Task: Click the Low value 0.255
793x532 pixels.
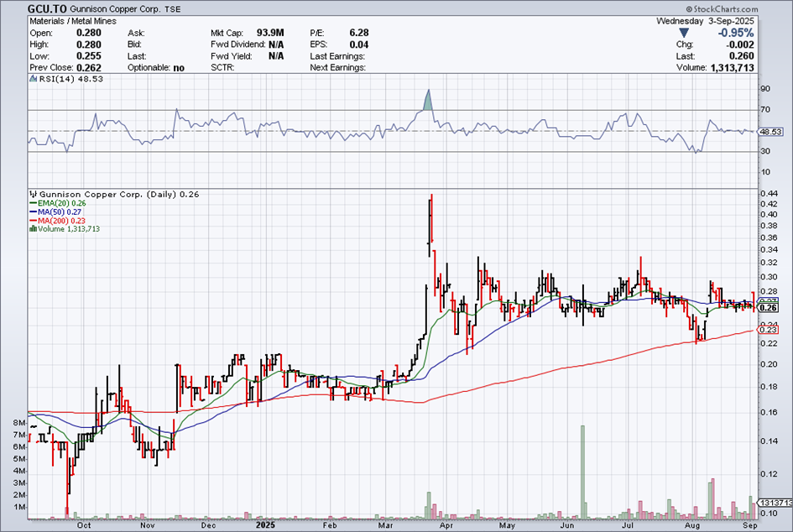Action: tap(88, 56)
